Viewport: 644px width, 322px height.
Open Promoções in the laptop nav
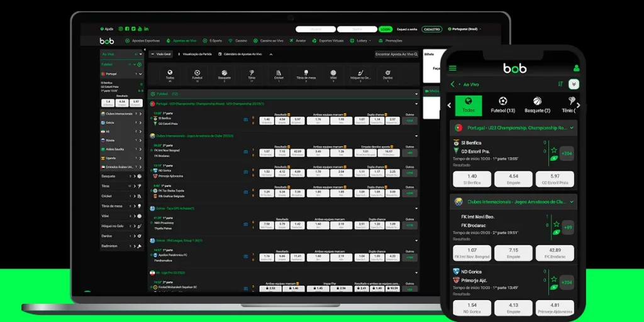[x=391, y=41]
